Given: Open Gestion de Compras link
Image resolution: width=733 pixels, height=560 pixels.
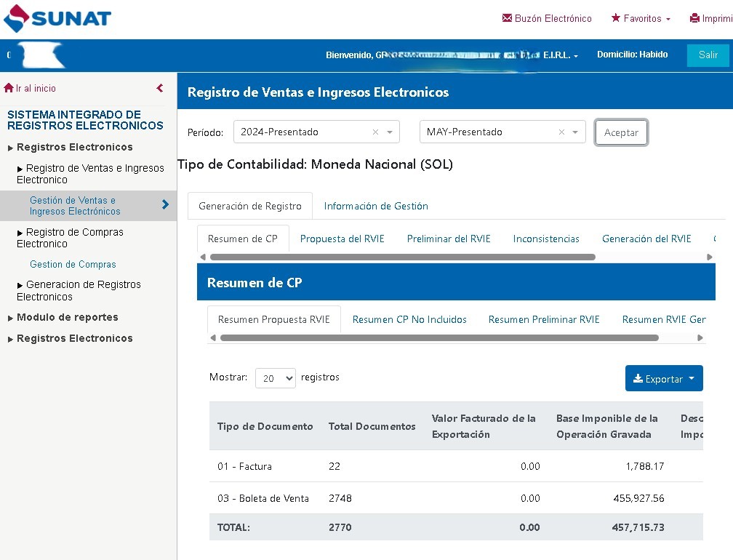Looking at the screenshot, I should [73, 264].
